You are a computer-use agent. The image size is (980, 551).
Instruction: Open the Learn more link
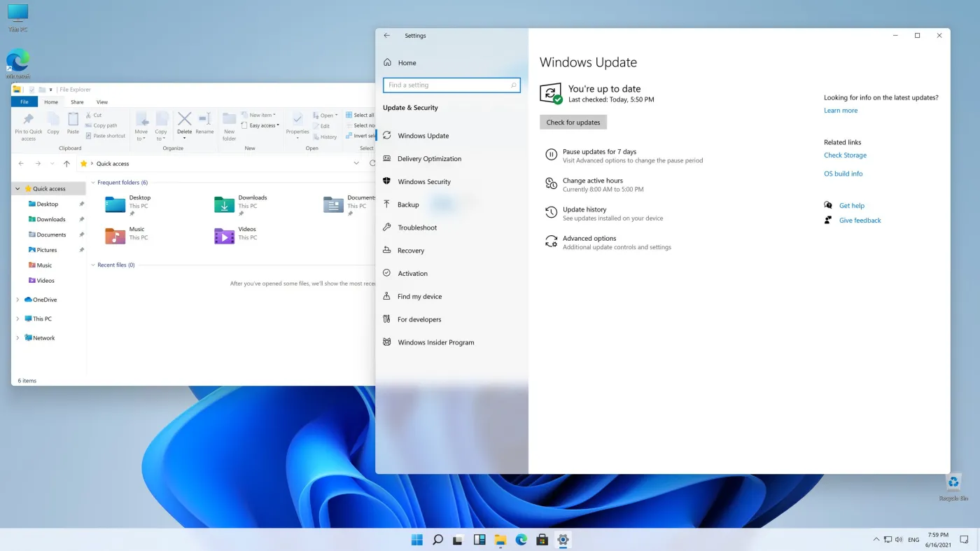(x=841, y=111)
